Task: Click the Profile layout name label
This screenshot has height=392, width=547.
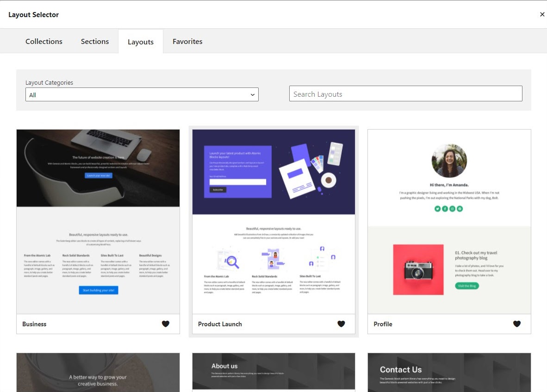Action: pos(383,324)
